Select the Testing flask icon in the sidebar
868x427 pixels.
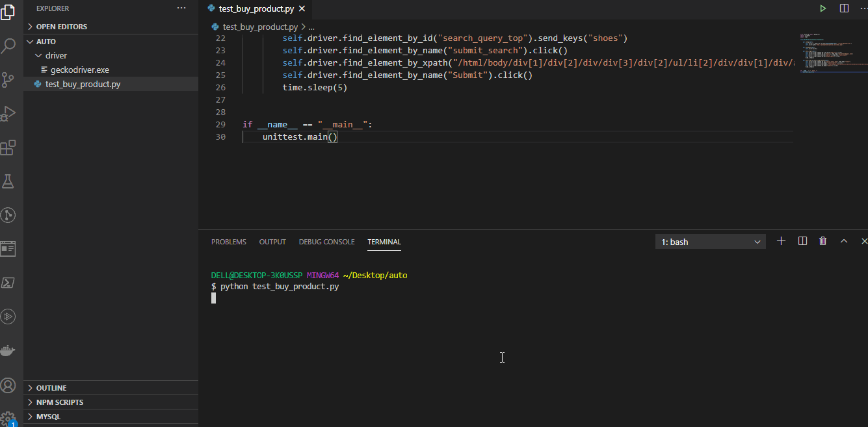coord(8,181)
